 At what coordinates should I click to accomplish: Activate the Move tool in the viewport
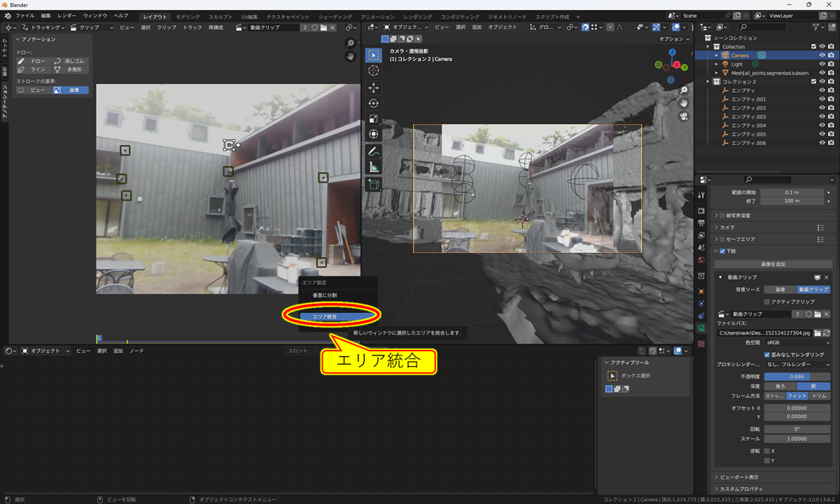tap(374, 88)
